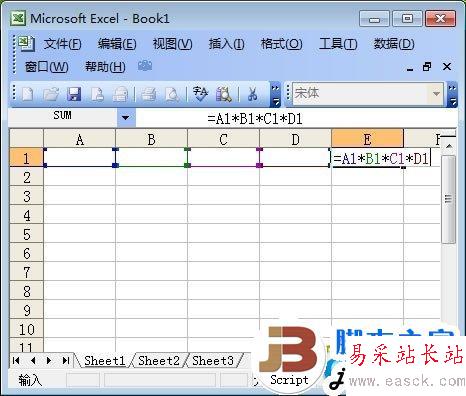The width and height of the screenshot is (466, 396).
Task: Click the E-mail envelope icon in toolbar
Action: (120, 94)
